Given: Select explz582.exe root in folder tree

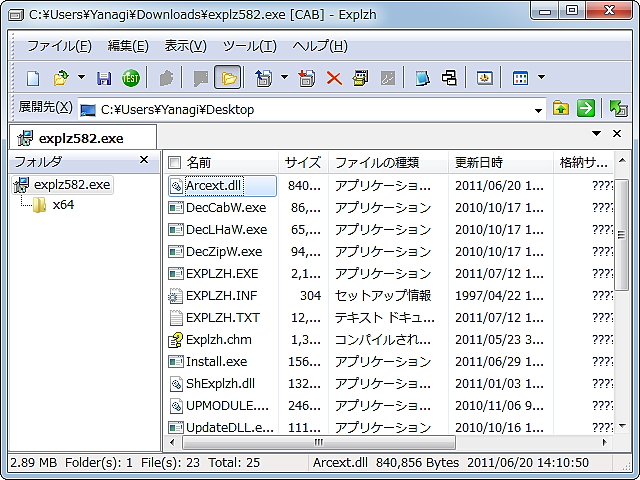Looking at the screenshot, I should coord(62,184).
